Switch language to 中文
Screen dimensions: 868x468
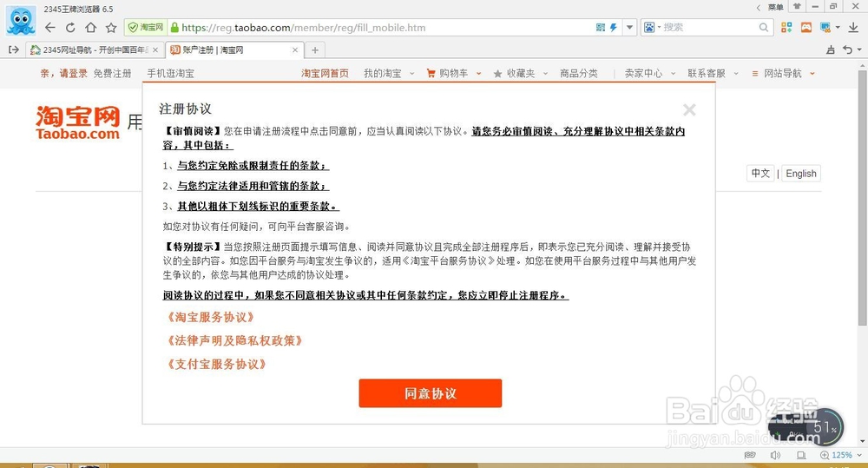[760, 174]
